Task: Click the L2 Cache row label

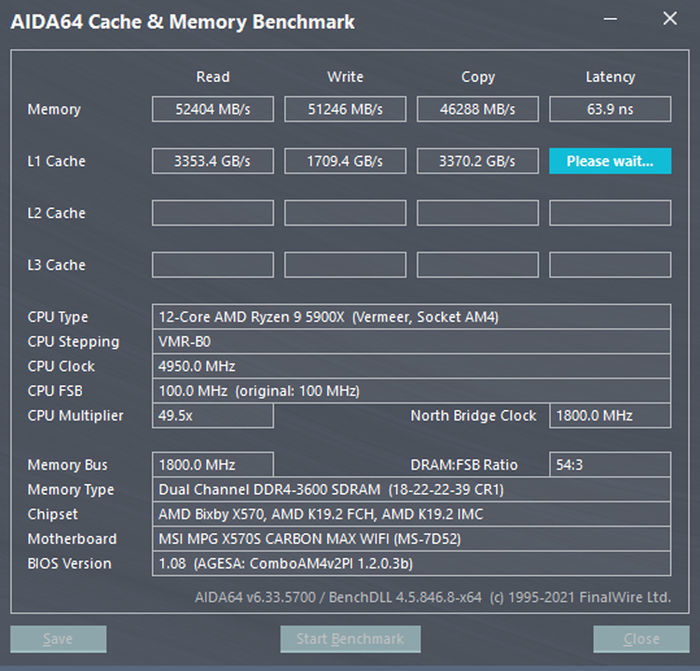Action: 56,213
